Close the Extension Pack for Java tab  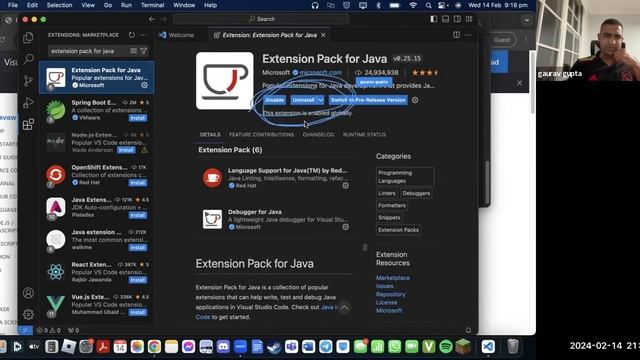click(323, 35)
